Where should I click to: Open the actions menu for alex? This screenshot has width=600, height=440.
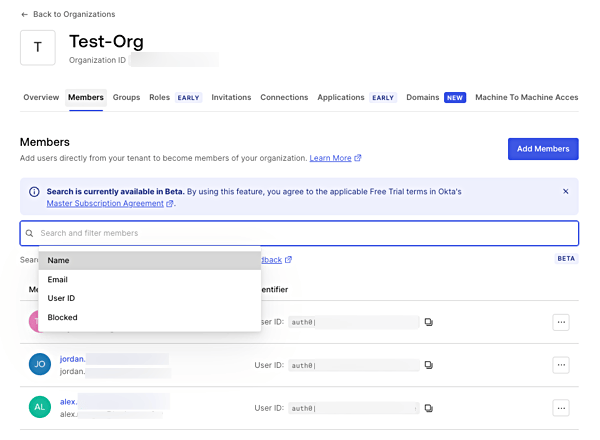point(561,408)
